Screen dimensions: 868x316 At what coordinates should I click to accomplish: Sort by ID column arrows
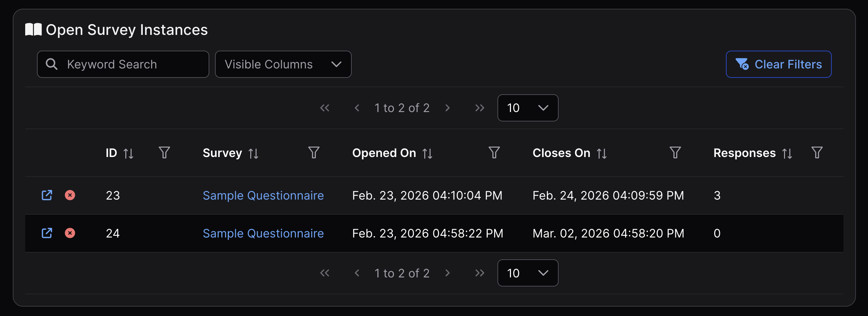pyautogui.click(x=128, y=153)
